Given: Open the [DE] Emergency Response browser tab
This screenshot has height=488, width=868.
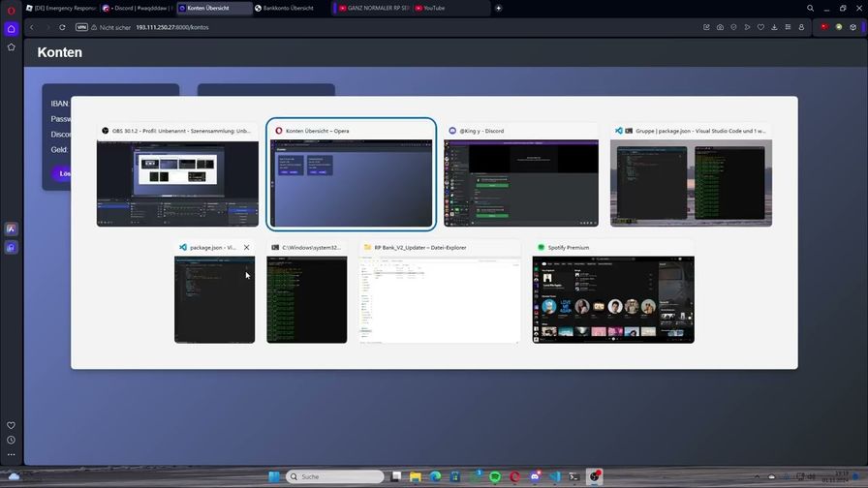Looking at the screenshot, I should point(61,9).
